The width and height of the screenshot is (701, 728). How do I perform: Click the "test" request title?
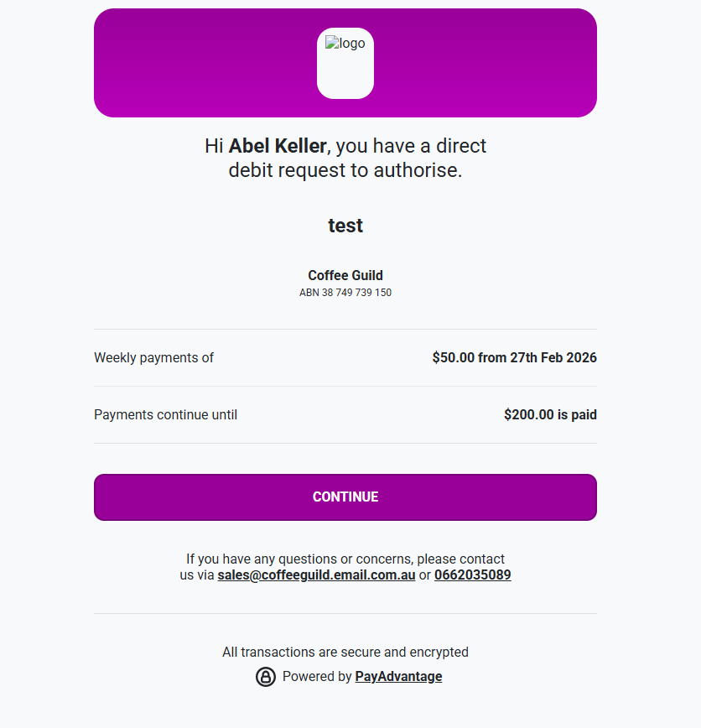(345, 226)
